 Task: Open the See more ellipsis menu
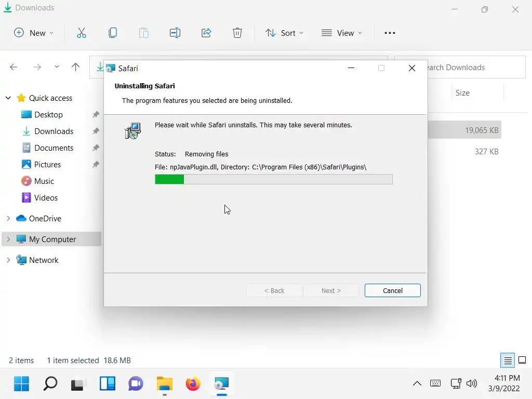(x=390, y=33)
